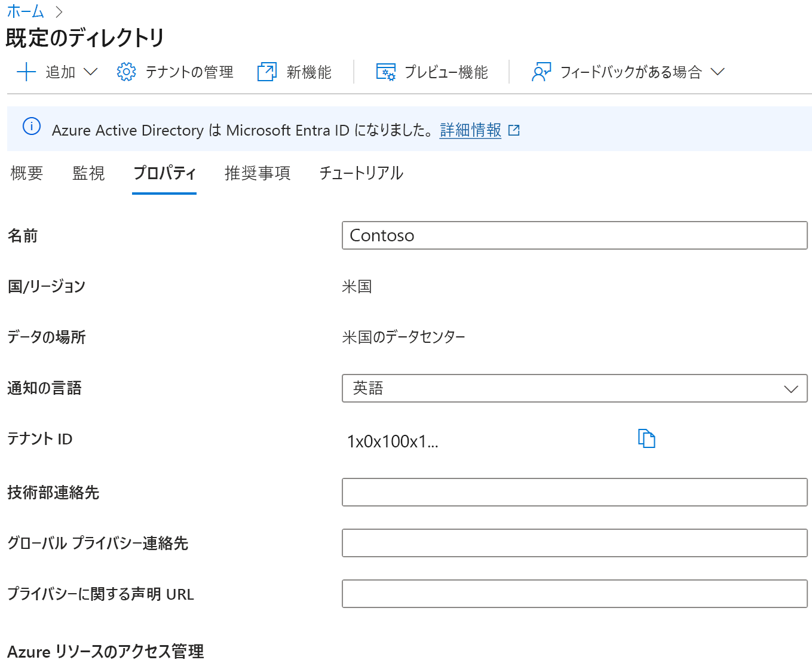
Task: Click the 国/リージョン label
Action: pyautogui.click(x=47, y=287)
